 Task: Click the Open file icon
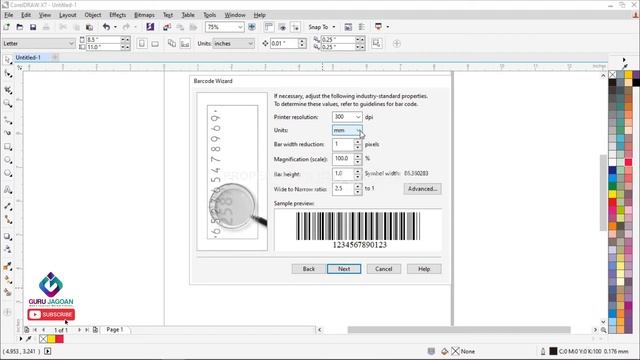pyautogui.click(x=20, y=27)
